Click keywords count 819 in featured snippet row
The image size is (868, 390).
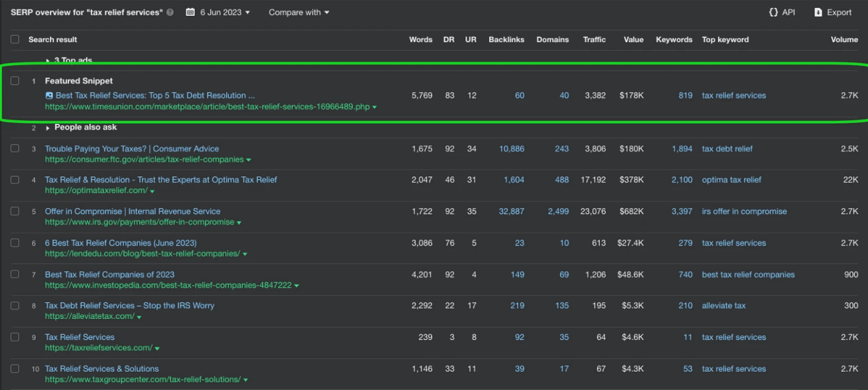coord(685,96)
